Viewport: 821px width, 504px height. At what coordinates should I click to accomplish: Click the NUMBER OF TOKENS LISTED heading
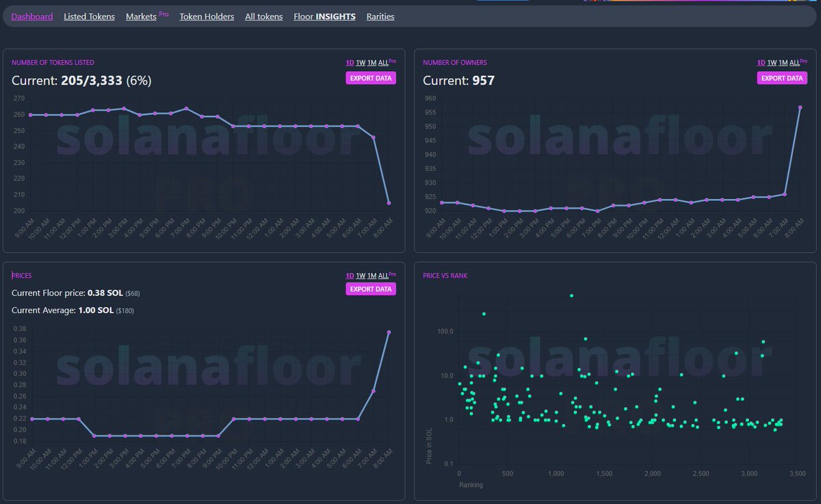[53, 63]
